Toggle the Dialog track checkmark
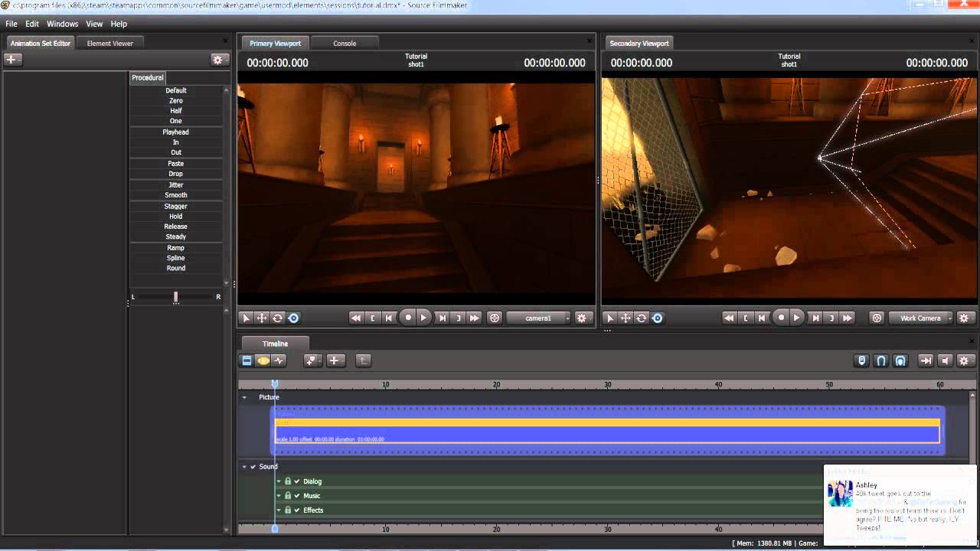The image size is (980, 551). [297, 481]
